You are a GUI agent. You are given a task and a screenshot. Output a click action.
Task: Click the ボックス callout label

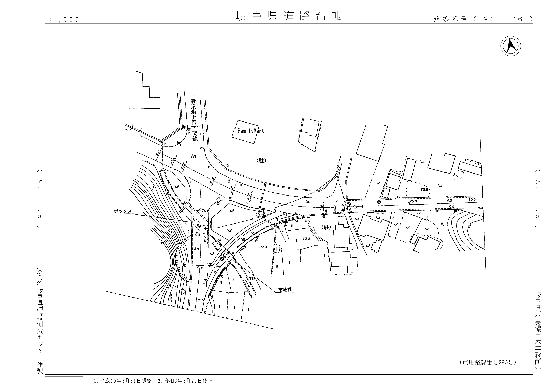(123, 211)
